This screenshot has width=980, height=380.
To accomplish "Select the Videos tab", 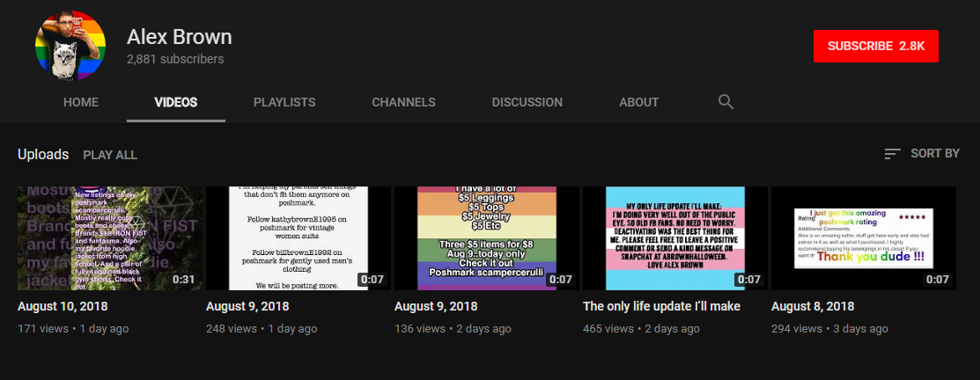I will click(175, 102).
